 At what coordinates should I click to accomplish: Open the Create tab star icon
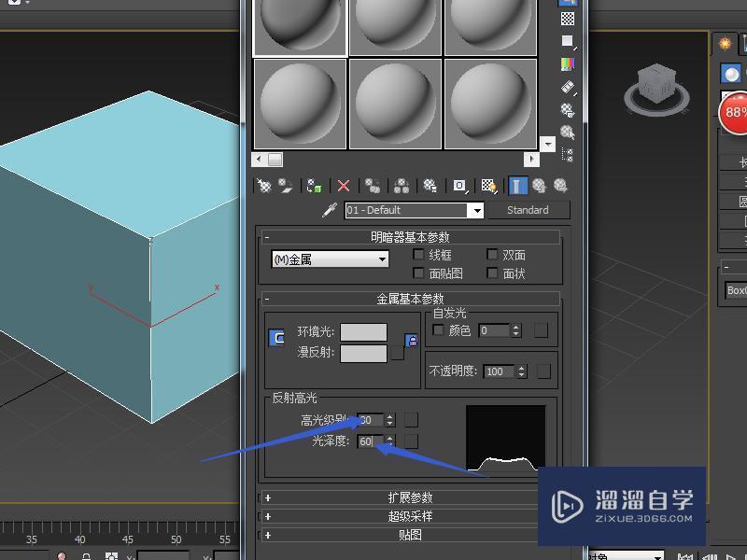pos(725,43)
